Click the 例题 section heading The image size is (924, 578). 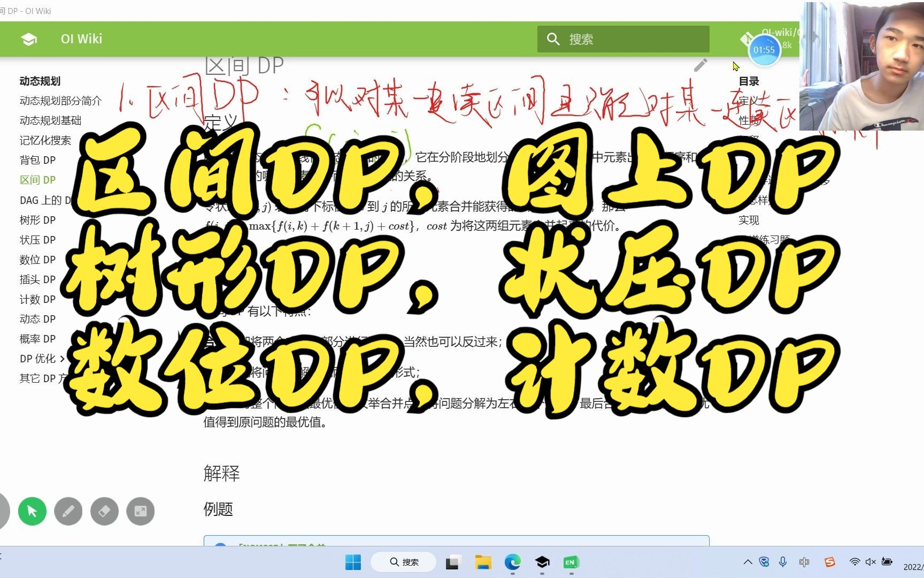(218, 509)
